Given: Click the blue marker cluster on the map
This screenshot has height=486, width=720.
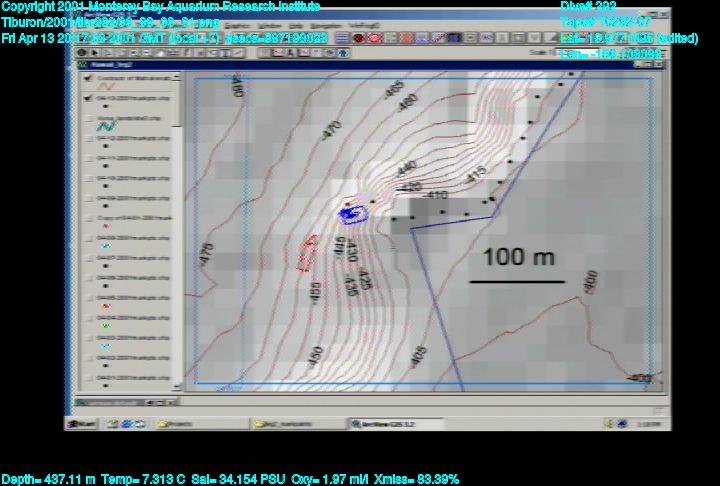Looking at the screenshot, I should [x=349, y=212].
